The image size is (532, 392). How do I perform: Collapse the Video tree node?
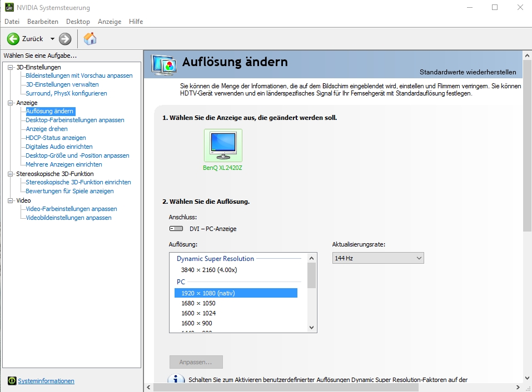[11, 200]
